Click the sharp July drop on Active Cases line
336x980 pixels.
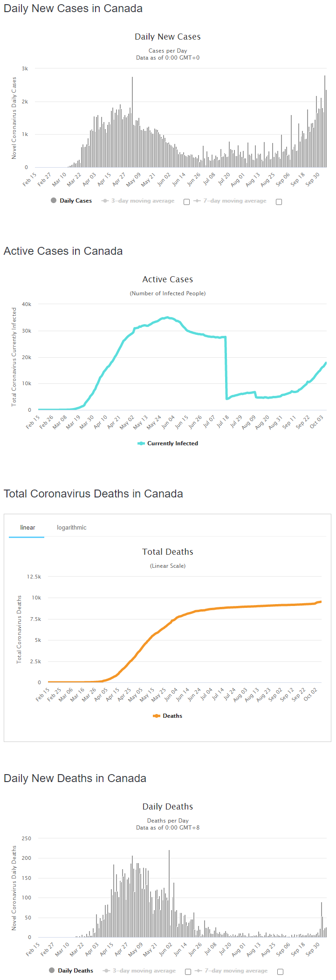pyautogui.click(x=226, y=368)
